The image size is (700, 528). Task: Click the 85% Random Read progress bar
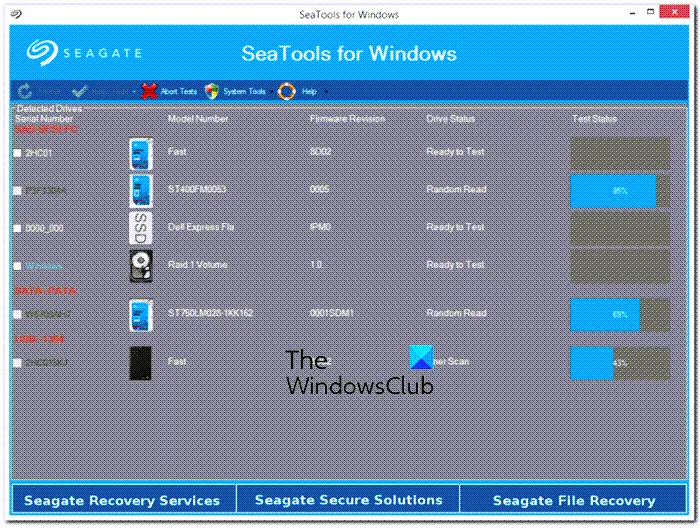(620, 191)
